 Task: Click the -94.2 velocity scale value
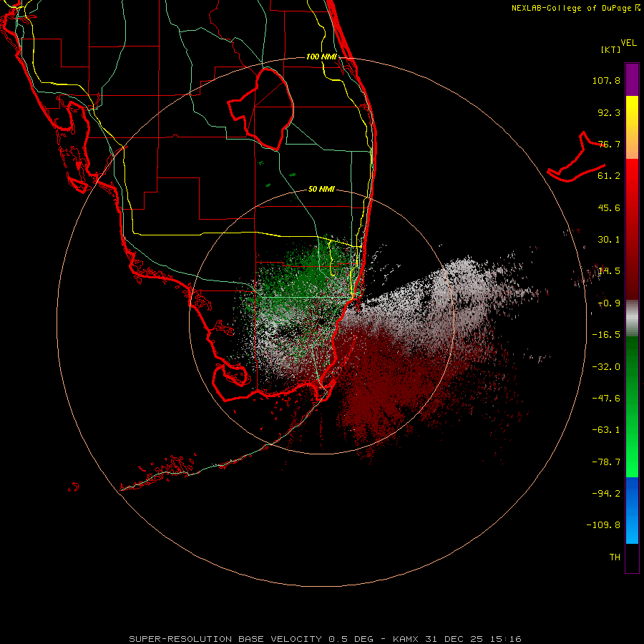(x=606, y=494)
